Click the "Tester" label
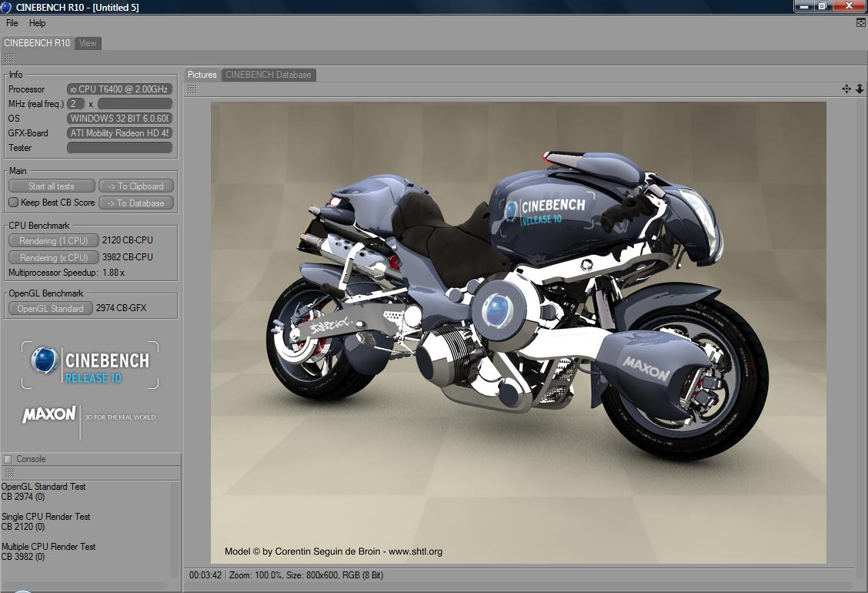Screen dimensions: 868x593 click(20, 148)
